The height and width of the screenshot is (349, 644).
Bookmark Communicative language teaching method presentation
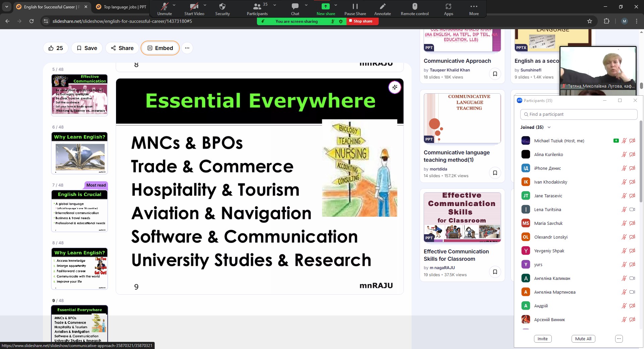tap(495, 173)
